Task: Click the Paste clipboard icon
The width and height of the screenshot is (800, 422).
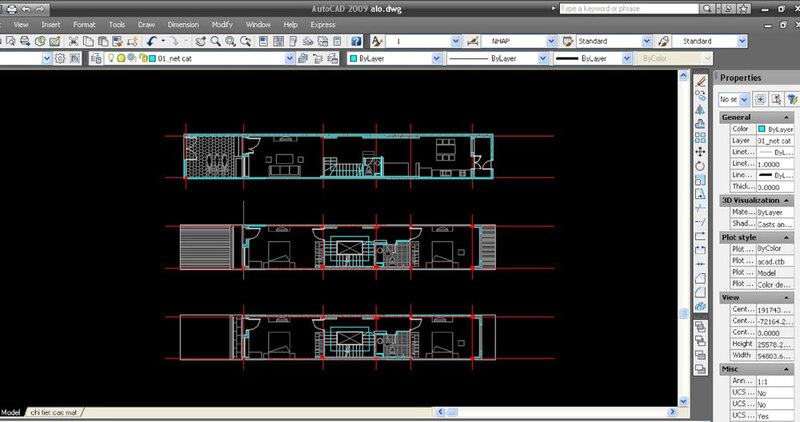Action: coord(103,41)
